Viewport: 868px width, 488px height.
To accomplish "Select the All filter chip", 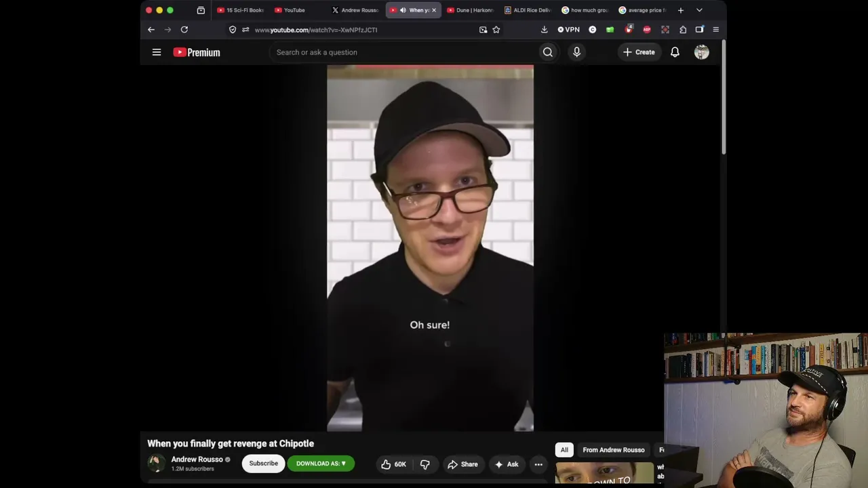I will pyautogui.click(x=564, y=450).
